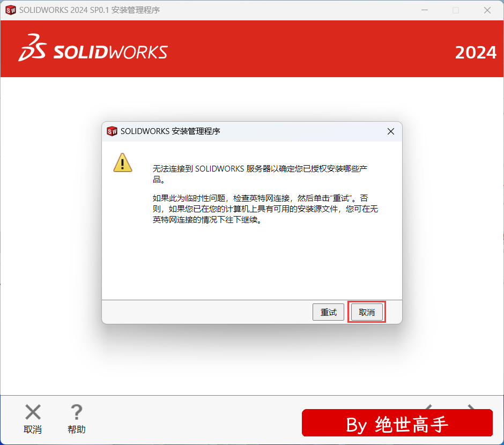
Task: Click the 3DS logo in red banner
Action: pos(33,48)
